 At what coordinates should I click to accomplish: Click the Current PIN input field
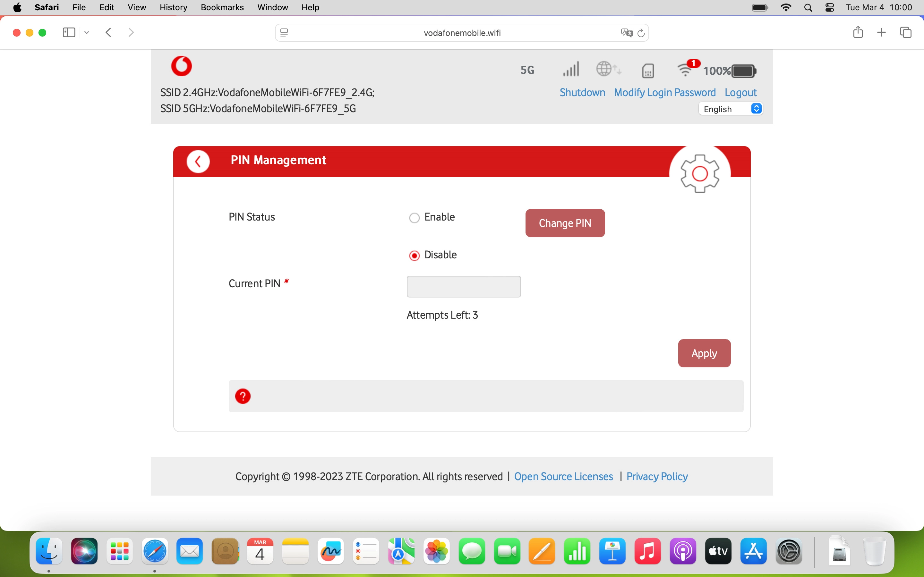click(x=464, y=287)
